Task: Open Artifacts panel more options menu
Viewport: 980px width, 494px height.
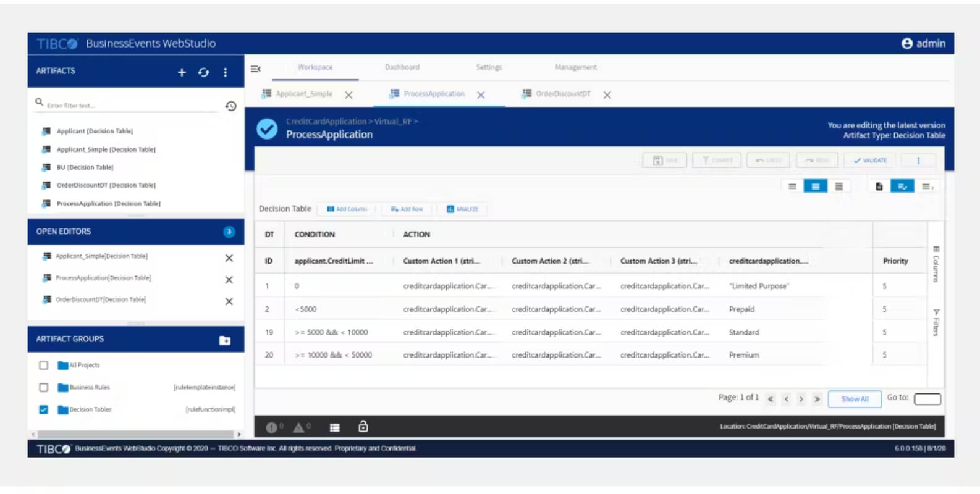Action: pos(225,72)
